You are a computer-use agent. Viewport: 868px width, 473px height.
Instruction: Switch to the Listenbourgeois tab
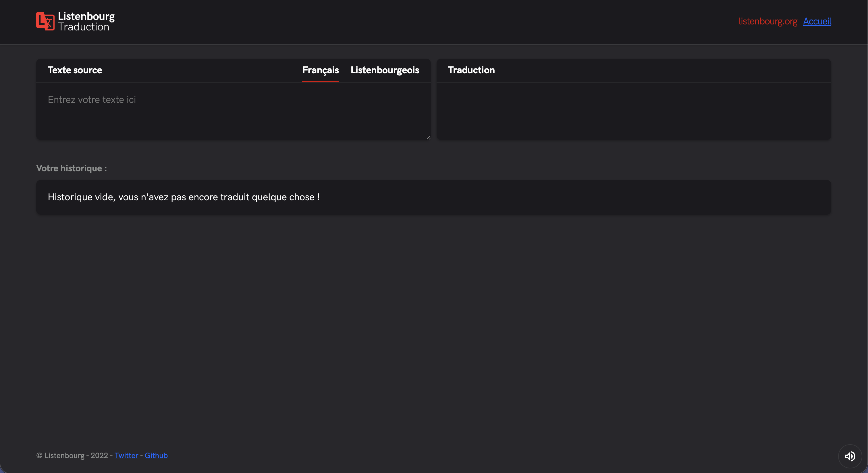coord(385,70)
